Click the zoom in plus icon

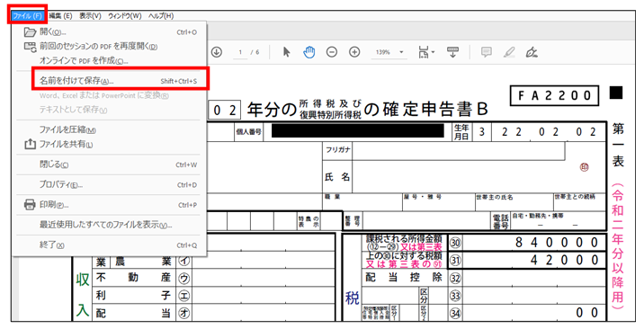tap(354, 52)
